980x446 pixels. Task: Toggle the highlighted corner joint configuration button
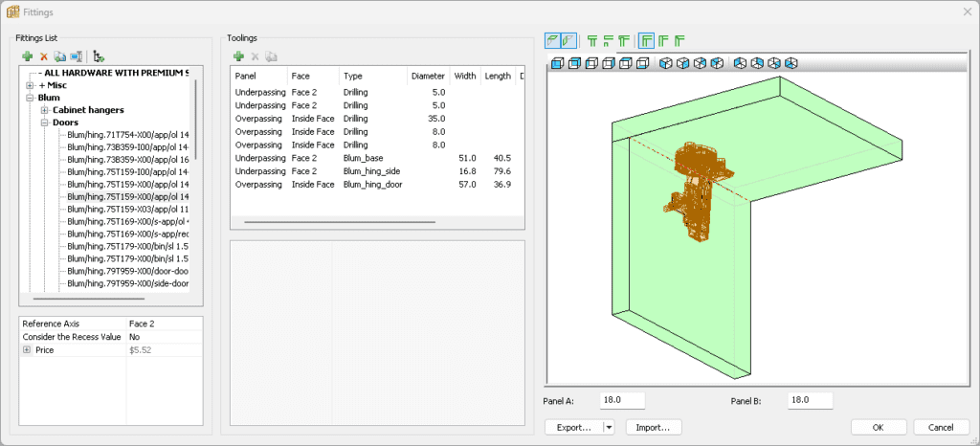pos(647,40)
